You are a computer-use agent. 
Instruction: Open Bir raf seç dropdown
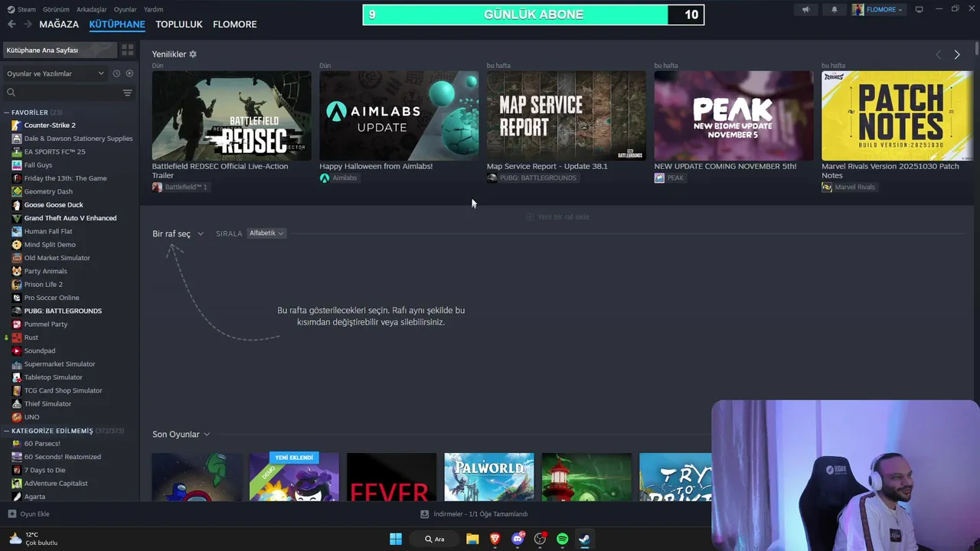pyautogui.click(x=178, y=233)
